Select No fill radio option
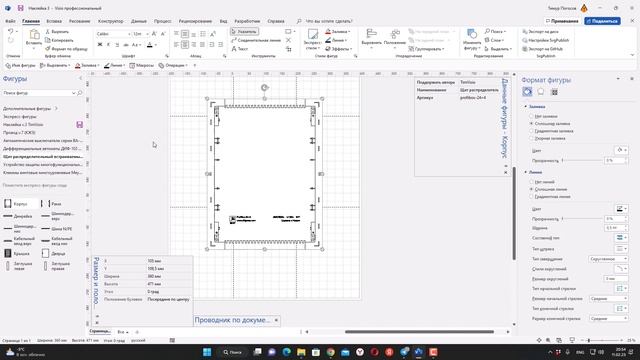 pos(531,116)
